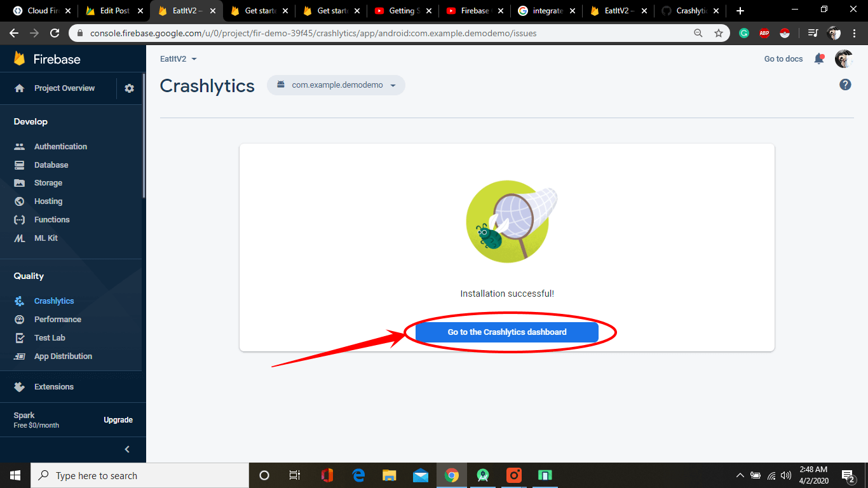
Task: Switch to Firebase YouTube tab
Action: coord(475,11)
